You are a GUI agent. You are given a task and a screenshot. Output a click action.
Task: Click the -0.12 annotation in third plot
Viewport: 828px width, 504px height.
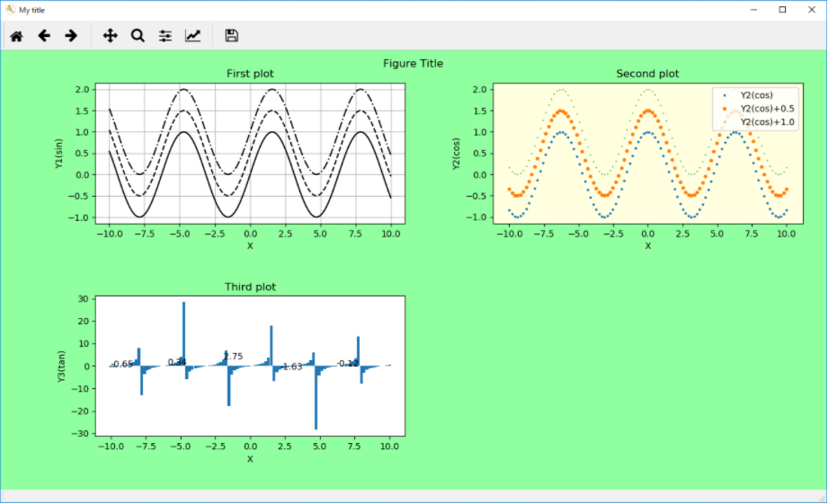click(347, 363)
